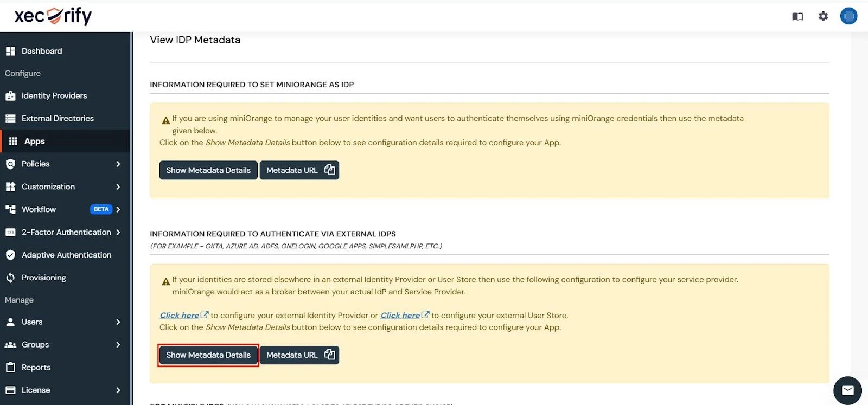The width and height of the screenshot is (868, 405).
Task: Click the Dashboard grid icon
Action: click(x=10, y=51)
